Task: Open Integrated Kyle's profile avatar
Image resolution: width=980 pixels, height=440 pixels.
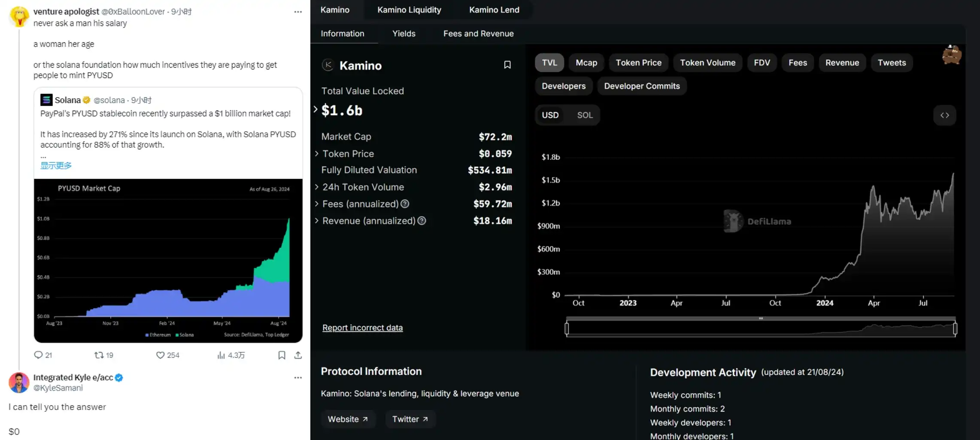Action: pos(19,382)
